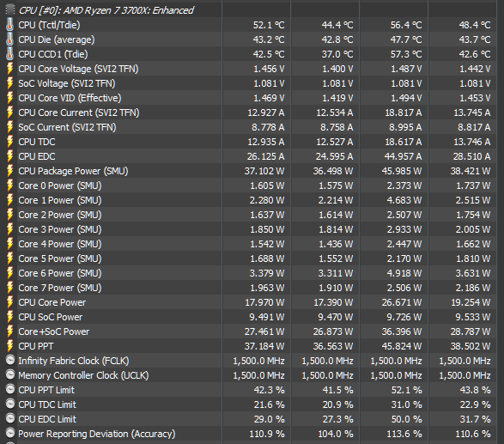Click lightning icon for Core 5 Power

pyautogui.click(x=10, y=258)
